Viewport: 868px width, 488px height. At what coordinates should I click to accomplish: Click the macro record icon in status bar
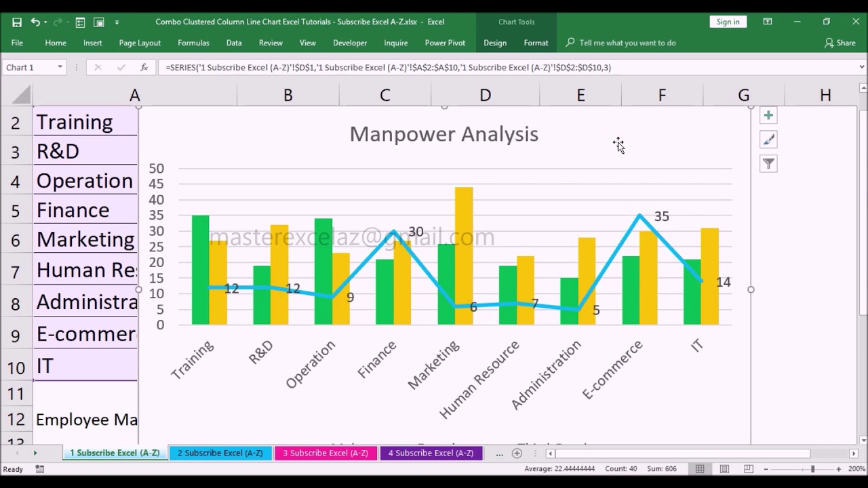tap(40, 469)
